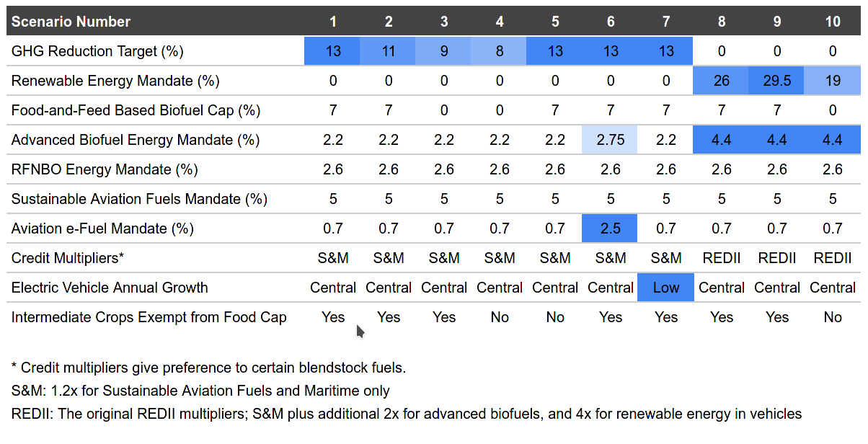Click the highlighted 2.5 Aviation e-Fuel cell
Viewport: 868px width, 444px height.
click(610, 228)
